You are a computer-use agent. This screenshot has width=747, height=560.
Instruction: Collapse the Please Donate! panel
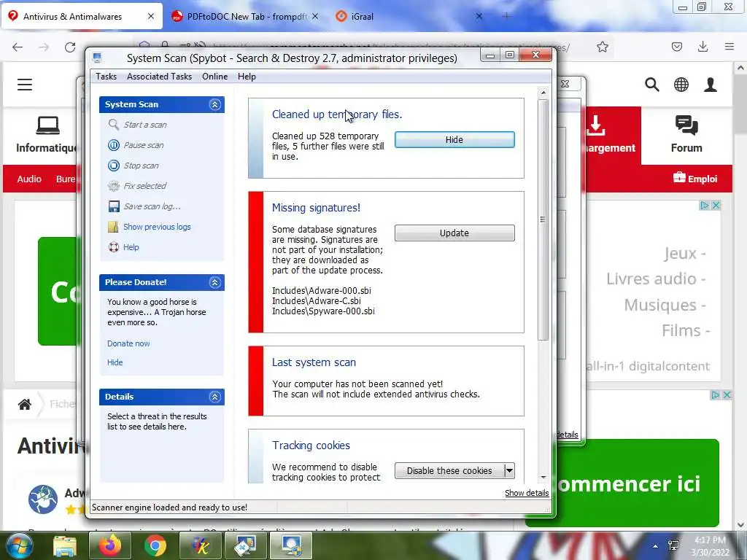pyautogui.click(x=215, y=282)
